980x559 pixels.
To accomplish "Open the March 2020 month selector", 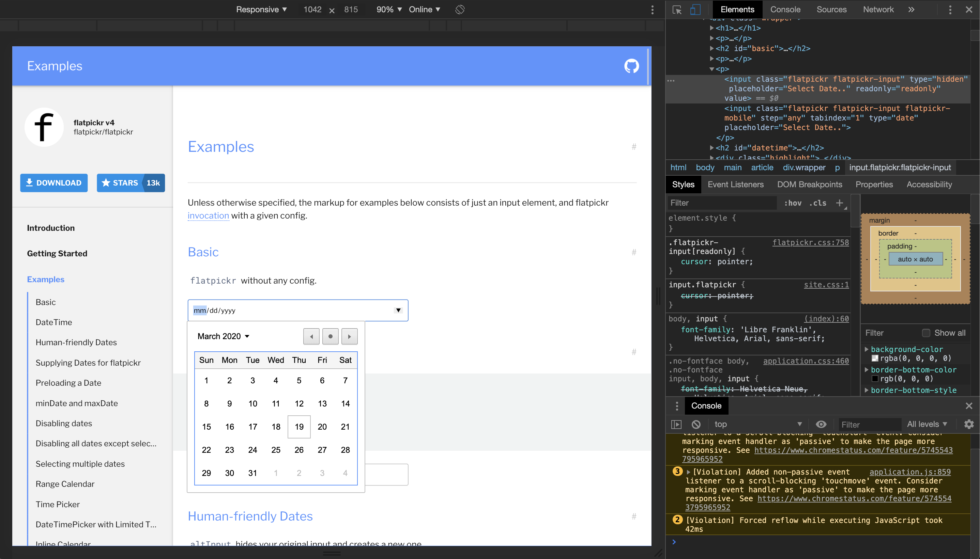I will pos(224,336).
